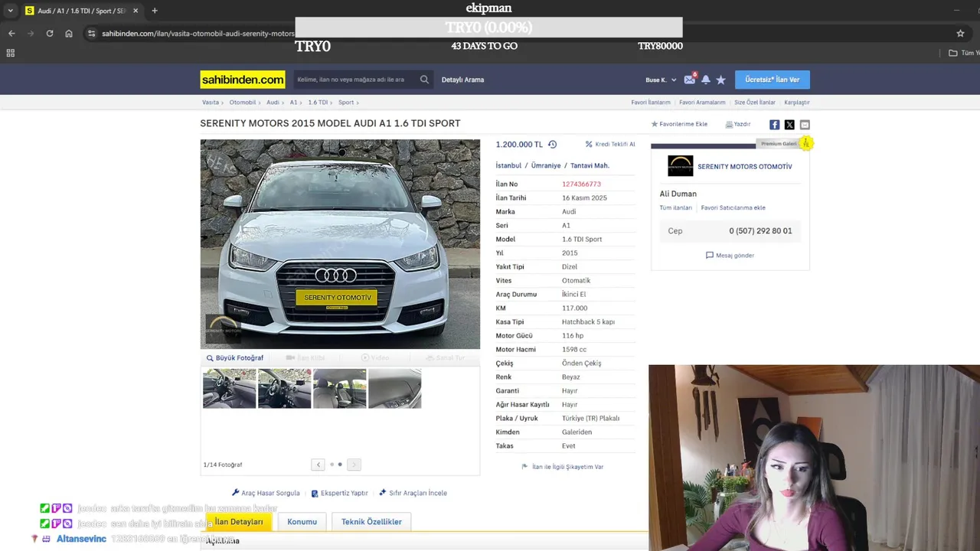The height and width of the screenshot is (551, 980).
Task: Click Ücretsiz İlan Ver button
Action: pos(772,80)
